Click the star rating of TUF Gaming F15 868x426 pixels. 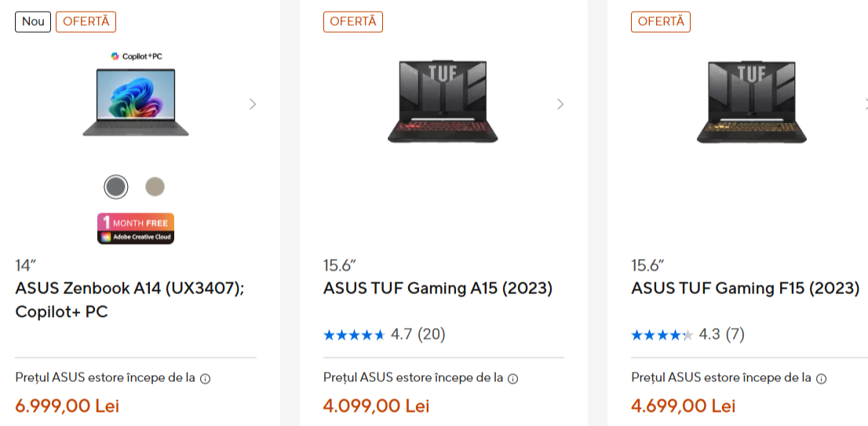(662, 335)
